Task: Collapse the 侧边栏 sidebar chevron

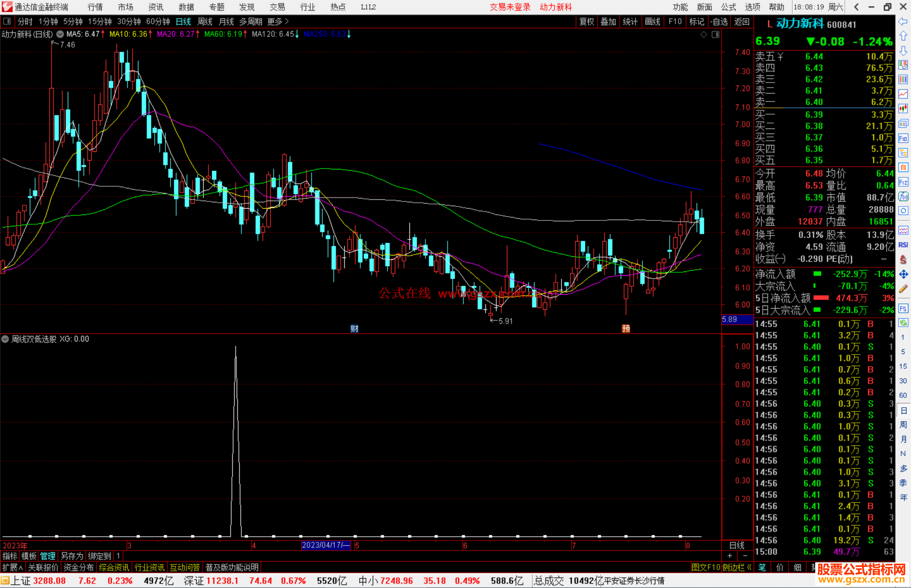Action: [x=749, y=567]
